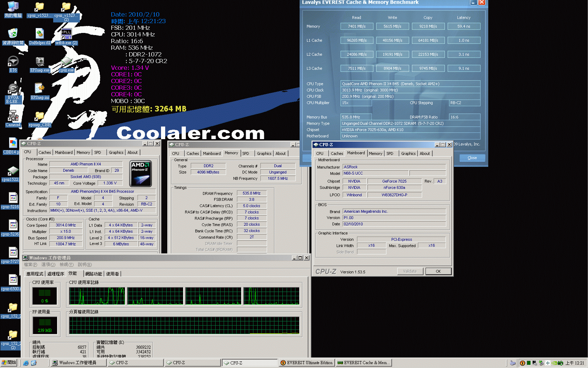This screenshot has height=368, width=588.
Task: Click L1 Cache Latency 1.0 ns field
Action: pos(464,40)
